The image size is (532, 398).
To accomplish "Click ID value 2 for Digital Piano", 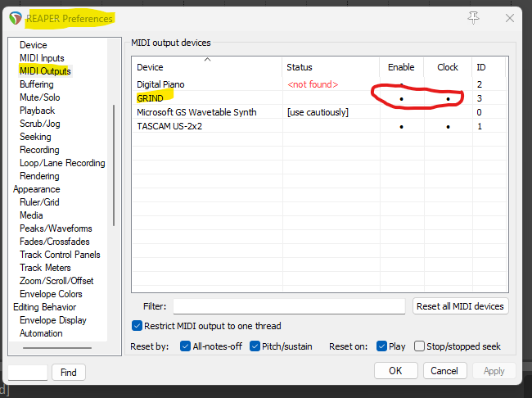I will tap(479, 84).
